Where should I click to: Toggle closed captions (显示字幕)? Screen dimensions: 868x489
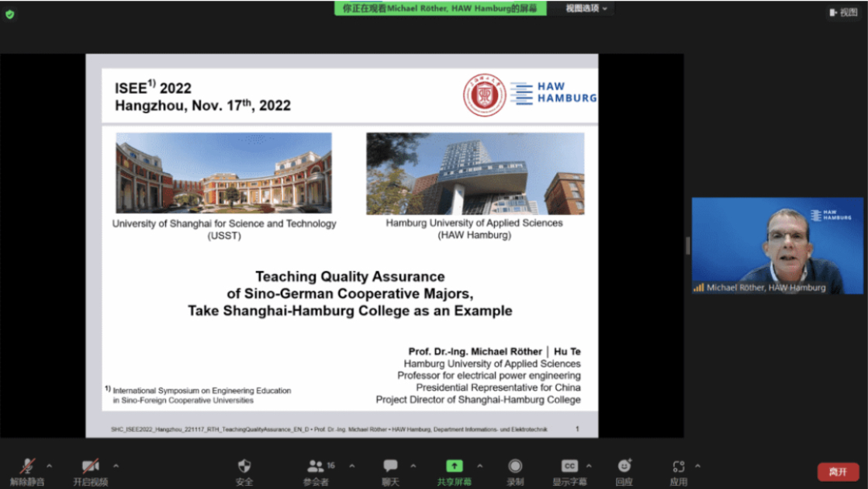click(569, 466)
